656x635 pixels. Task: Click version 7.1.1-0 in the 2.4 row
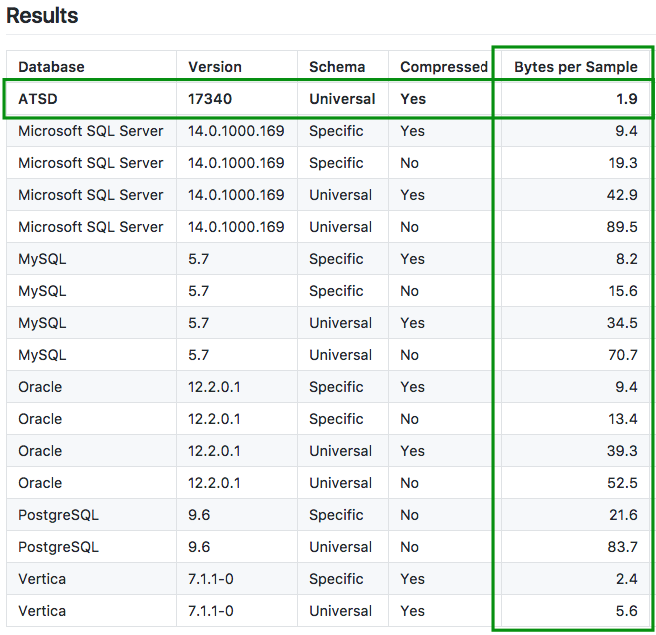coord(211,579)
